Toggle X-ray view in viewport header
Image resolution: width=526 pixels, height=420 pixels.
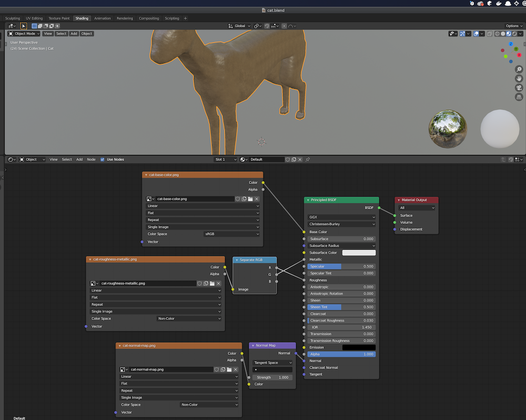[x=489, y=34]
